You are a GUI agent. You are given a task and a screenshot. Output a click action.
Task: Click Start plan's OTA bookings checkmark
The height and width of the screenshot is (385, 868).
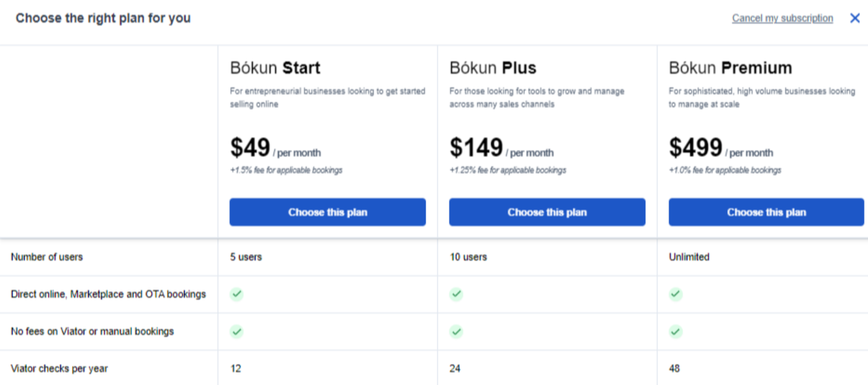pyautogui.click(x=236, y=294)
